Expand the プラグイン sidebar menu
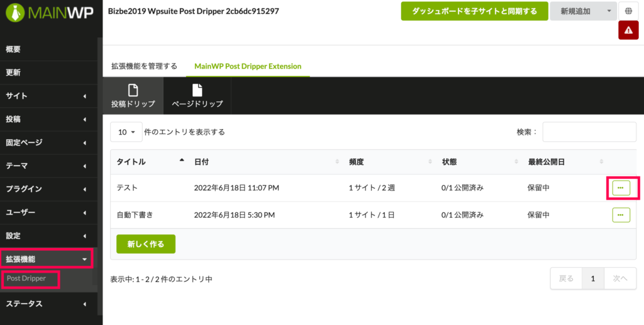This screenshot has height=325, width=644. point(48,189)
